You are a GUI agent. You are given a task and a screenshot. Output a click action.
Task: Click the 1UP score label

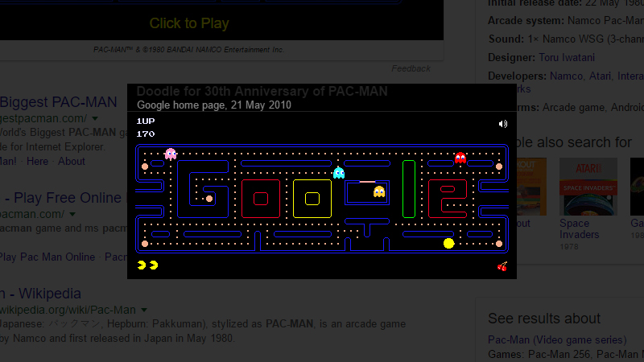click(146, 121)
